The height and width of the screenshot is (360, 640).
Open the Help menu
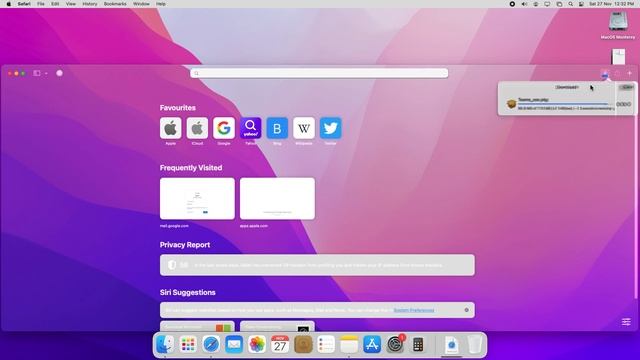[x=161, y=4]
